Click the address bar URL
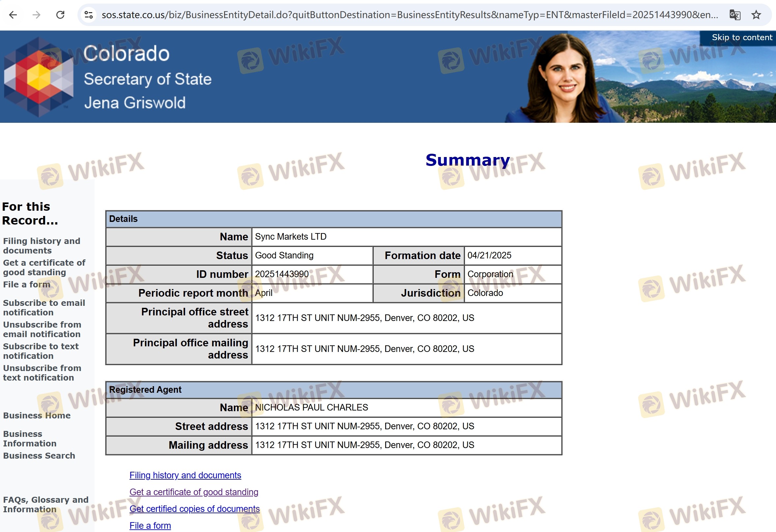776x532 pixels. tap(410, 15)
